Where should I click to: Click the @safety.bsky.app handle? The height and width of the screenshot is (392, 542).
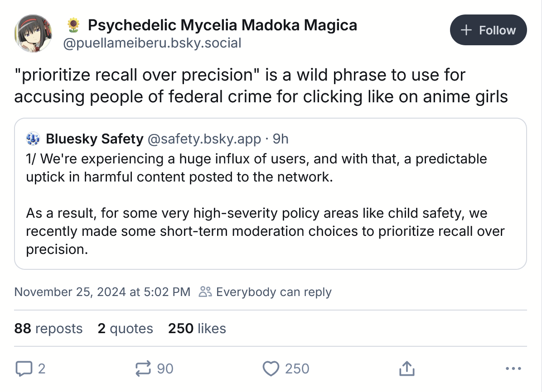click(x=204, y=139)
